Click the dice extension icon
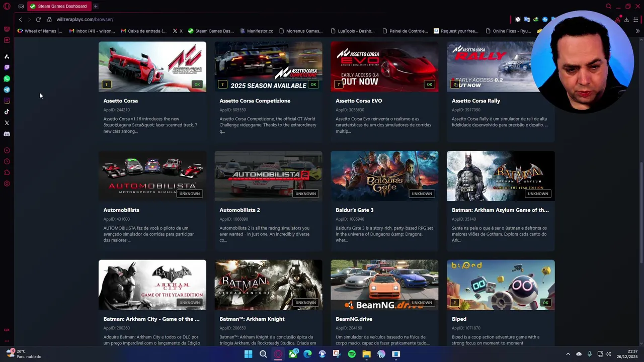The width and height of the screenshot is (644, 362). coord(518,19)
